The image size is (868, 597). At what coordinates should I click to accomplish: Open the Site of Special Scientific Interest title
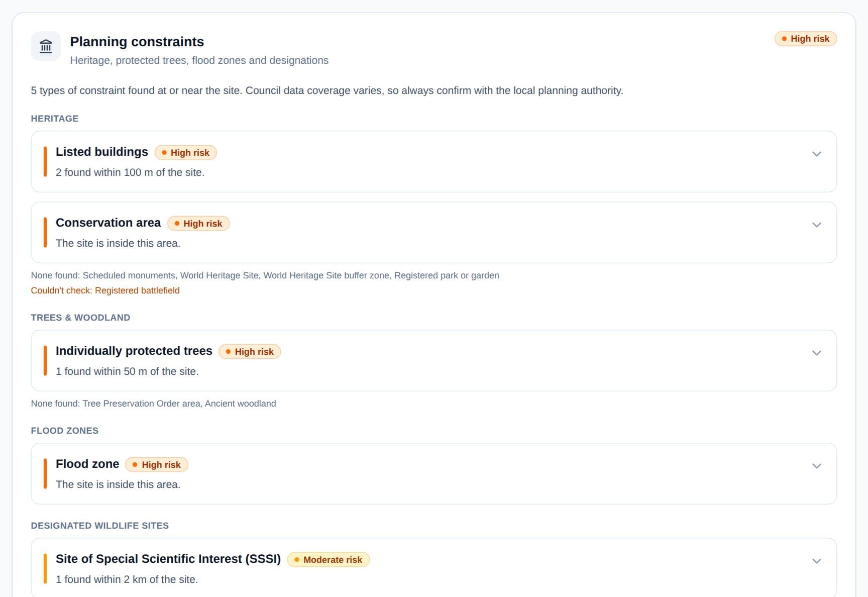168,559
